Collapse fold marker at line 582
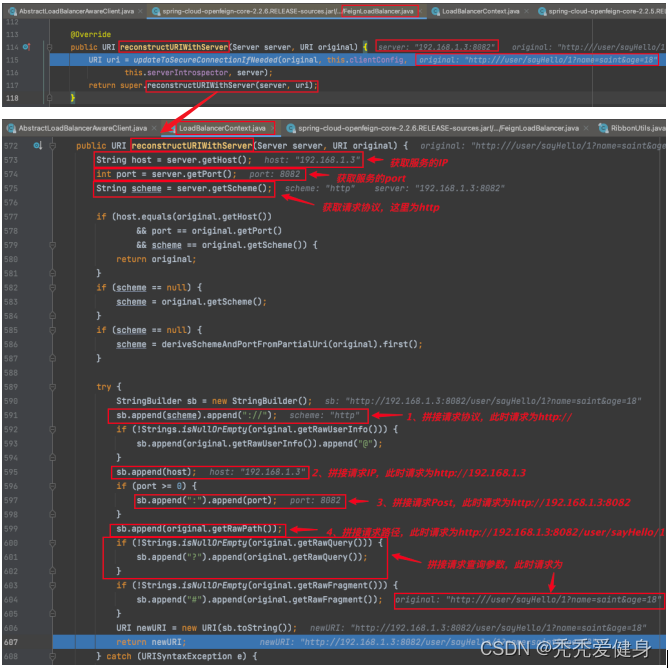 click(x=52, y=288)
